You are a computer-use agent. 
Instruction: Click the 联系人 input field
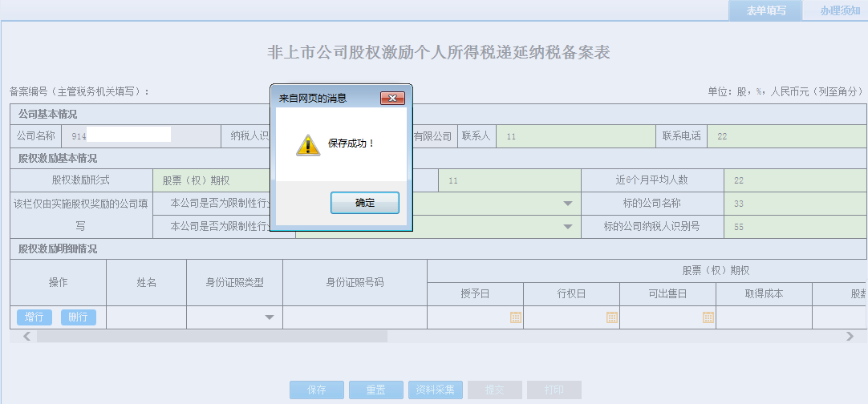tap(574, 136)
